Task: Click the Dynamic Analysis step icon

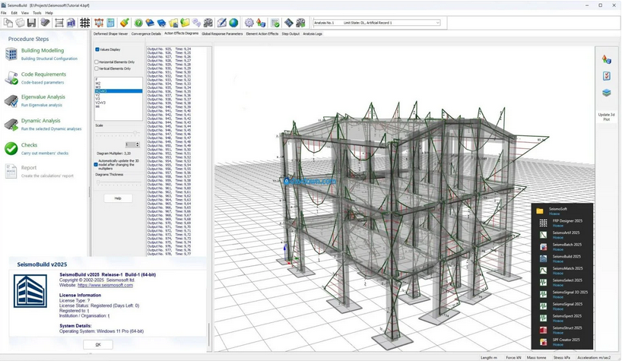Action: pyautogui.click(x=11, y=125)
